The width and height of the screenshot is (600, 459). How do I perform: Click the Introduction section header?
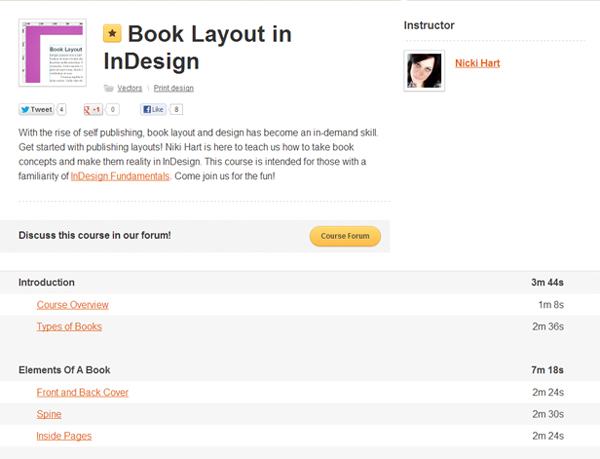[x=46, y=283]
